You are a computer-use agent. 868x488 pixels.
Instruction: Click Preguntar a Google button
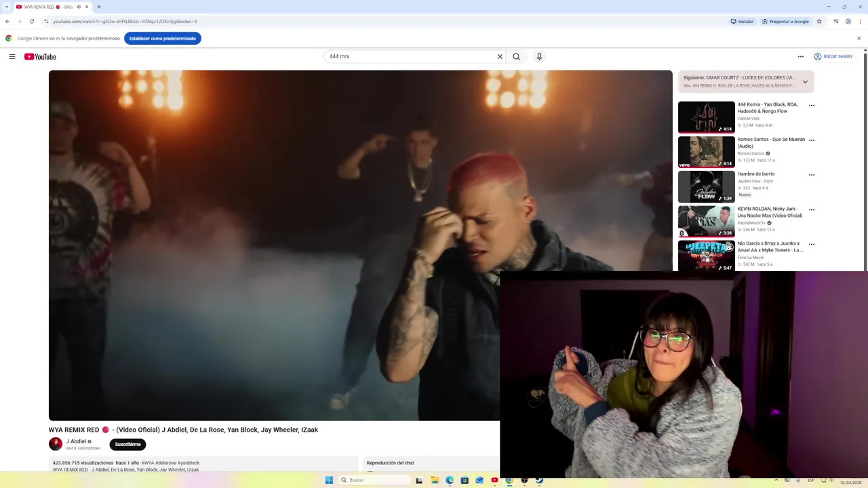click(x=785, y=21)
